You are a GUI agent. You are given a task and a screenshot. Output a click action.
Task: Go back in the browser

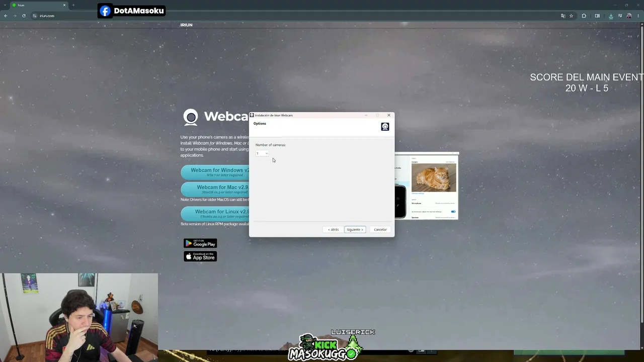[x=6, y=16]
